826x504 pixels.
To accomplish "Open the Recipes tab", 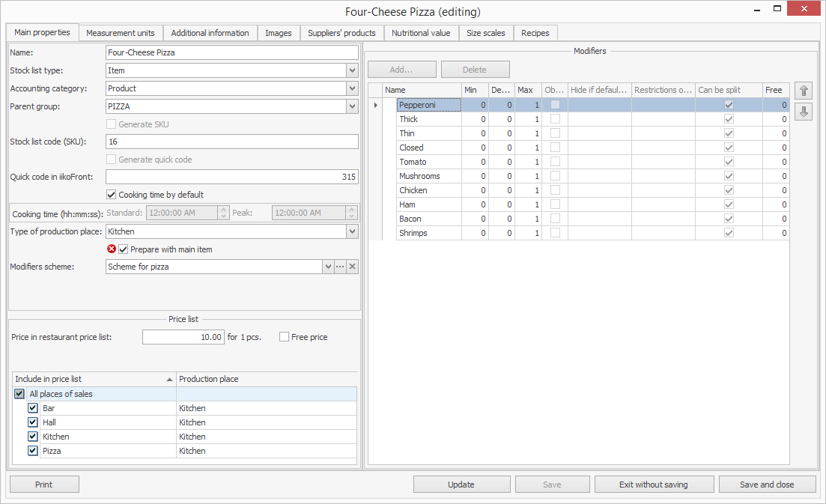I will pyautogui.click(x=535, y=33).
